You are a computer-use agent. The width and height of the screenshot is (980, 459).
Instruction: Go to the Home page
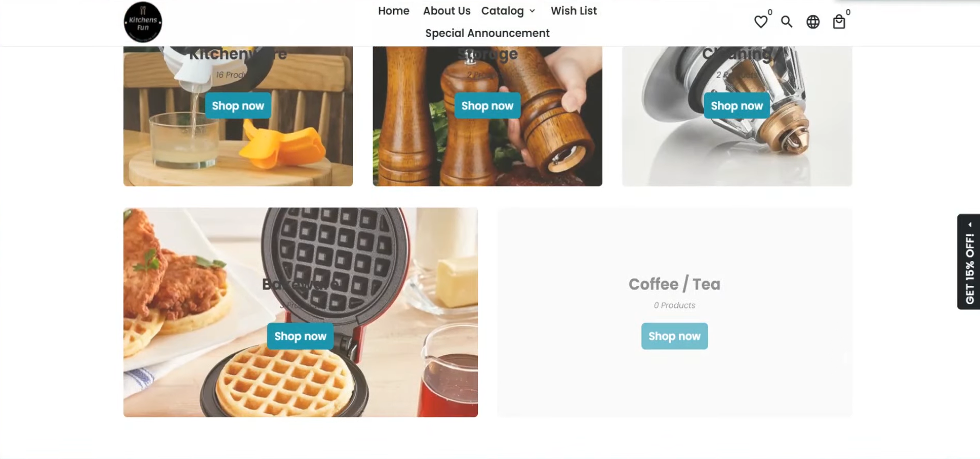click(x=394, y=11)
